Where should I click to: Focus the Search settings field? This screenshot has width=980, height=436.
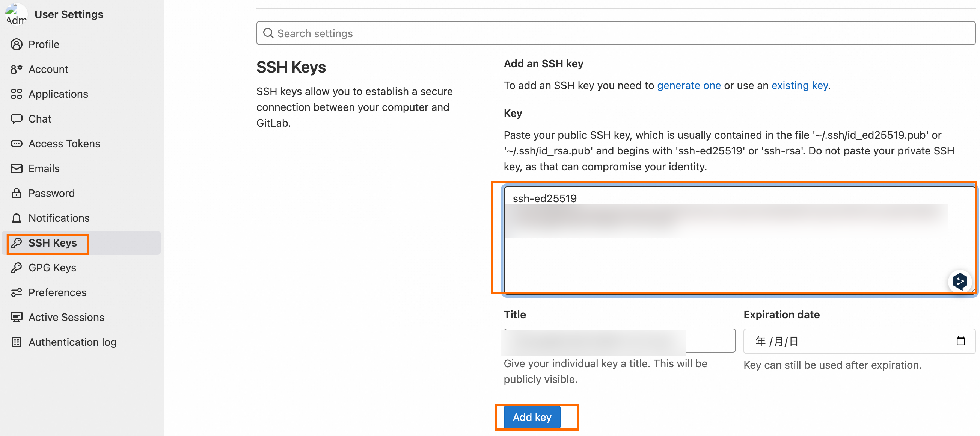click(x=615, y=33)
